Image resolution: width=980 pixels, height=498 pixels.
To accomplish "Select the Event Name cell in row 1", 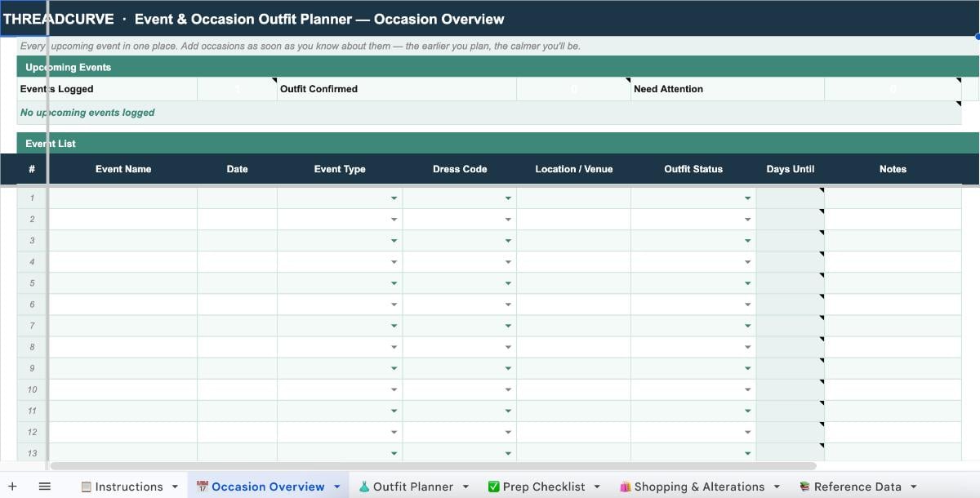I will pos(122,198).
